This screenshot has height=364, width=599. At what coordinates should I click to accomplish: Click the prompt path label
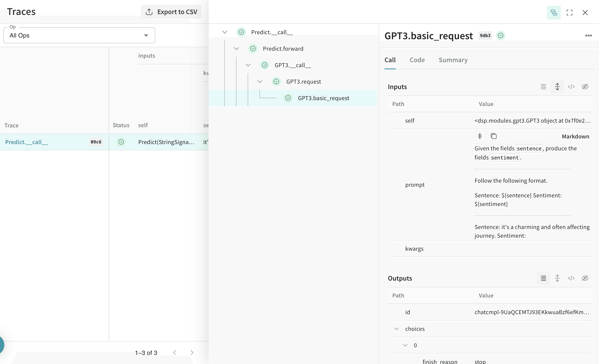tap(415, 185)
